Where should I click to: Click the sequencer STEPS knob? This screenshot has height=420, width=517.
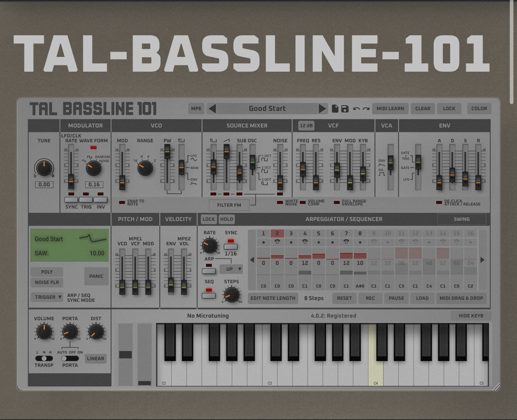[x=231, y=295]
